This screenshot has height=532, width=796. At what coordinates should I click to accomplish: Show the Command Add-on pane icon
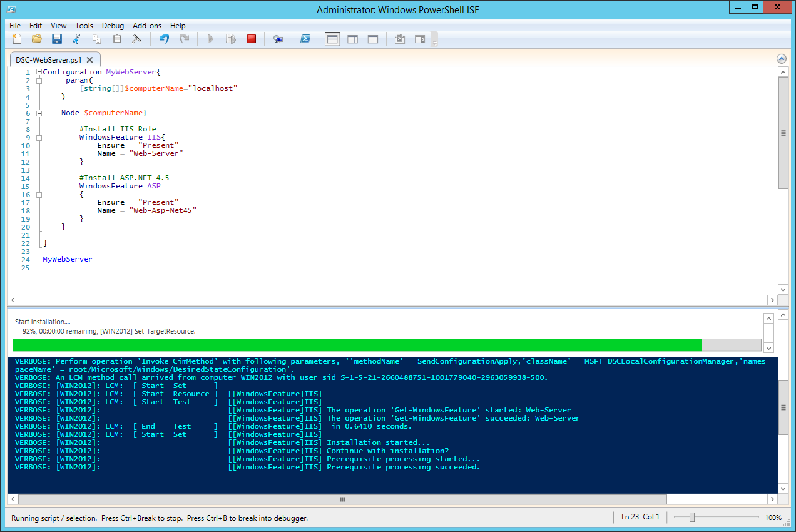click(420, 39)
